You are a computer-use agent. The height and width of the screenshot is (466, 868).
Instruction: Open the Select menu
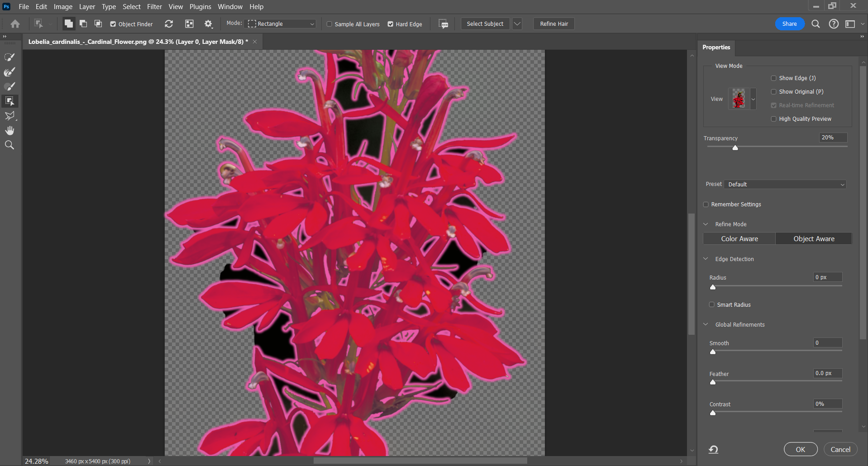(131, 7)
